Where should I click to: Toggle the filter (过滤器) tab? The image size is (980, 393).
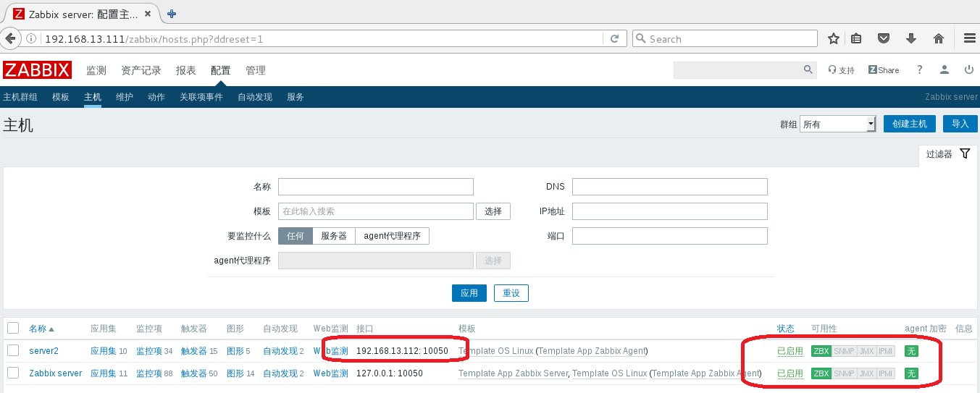pyautogui.click(x=948, y=154)
